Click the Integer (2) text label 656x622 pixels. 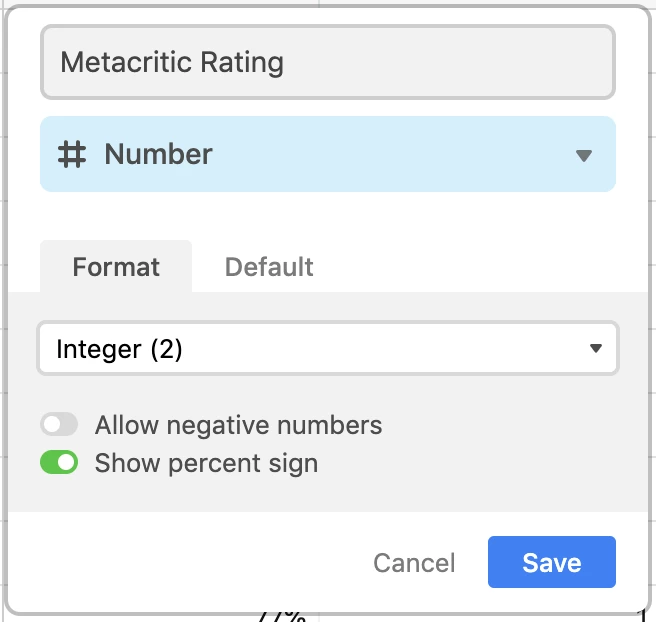[x=119, y=349]
